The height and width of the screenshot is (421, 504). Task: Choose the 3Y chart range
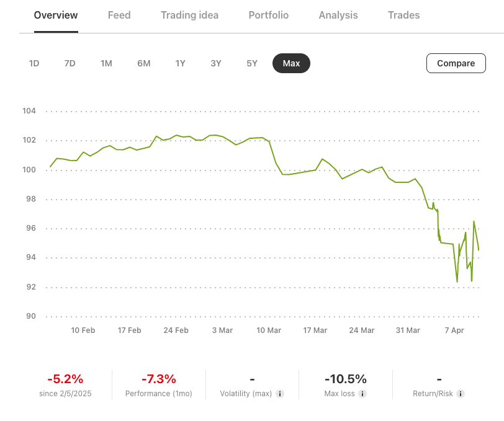point(216,63)
